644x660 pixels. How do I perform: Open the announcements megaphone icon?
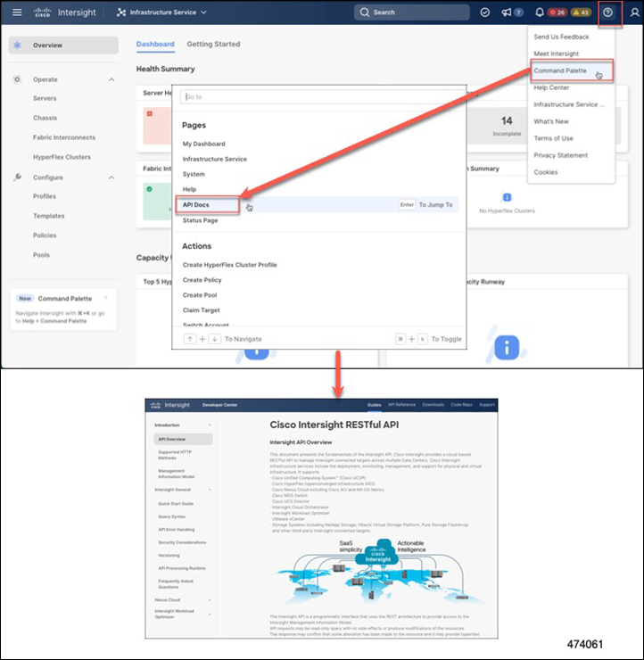pyautogui.click(x=507, y=12)
